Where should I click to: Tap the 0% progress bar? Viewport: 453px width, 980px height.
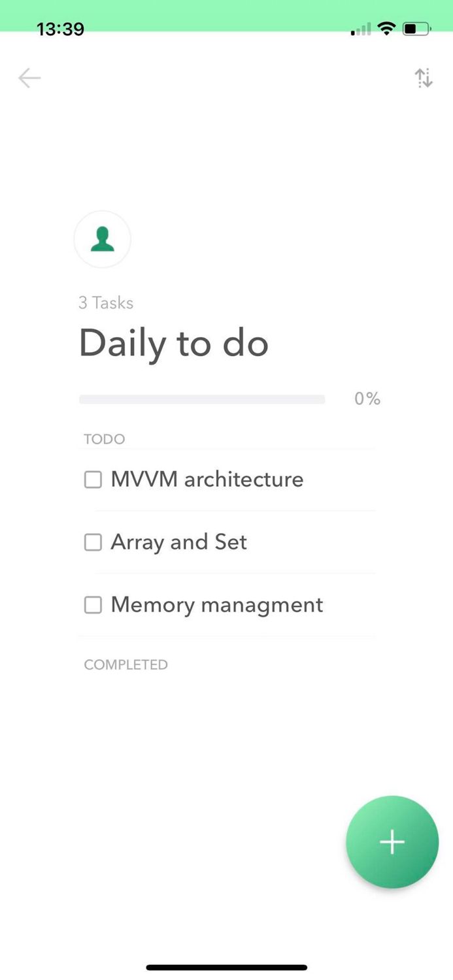202,399
